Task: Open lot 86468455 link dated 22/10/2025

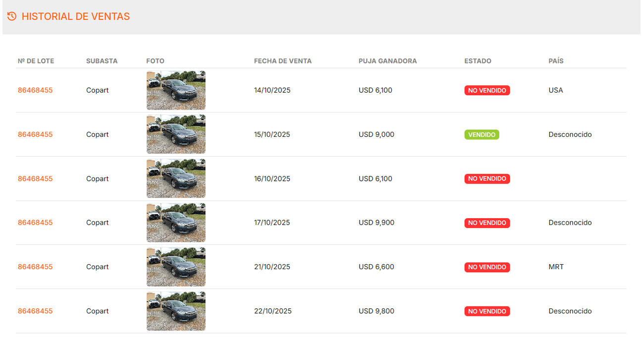Action: click(35, 311)
